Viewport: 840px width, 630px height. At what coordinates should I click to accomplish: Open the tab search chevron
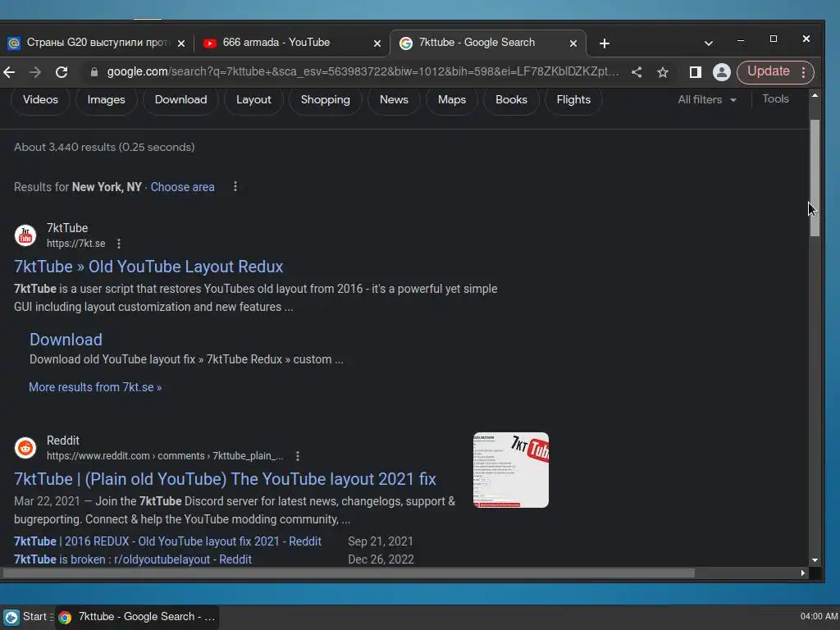[x=708, y=43]
